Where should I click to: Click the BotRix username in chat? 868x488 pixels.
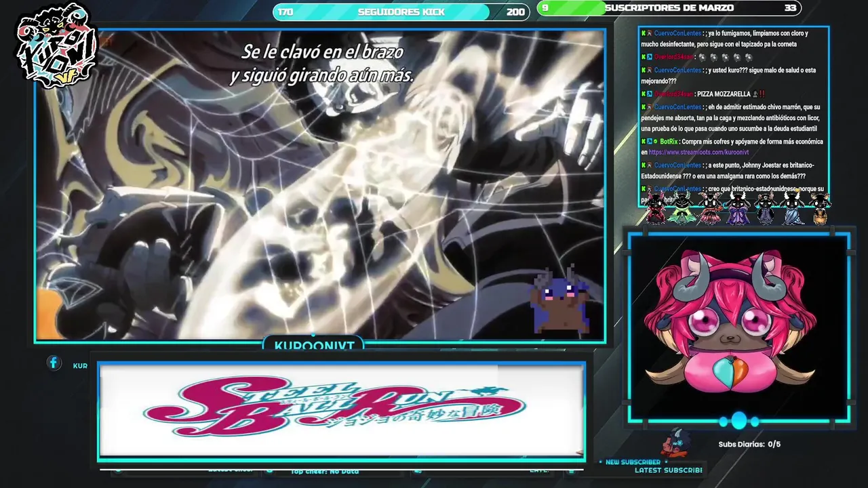pos(670,142)
